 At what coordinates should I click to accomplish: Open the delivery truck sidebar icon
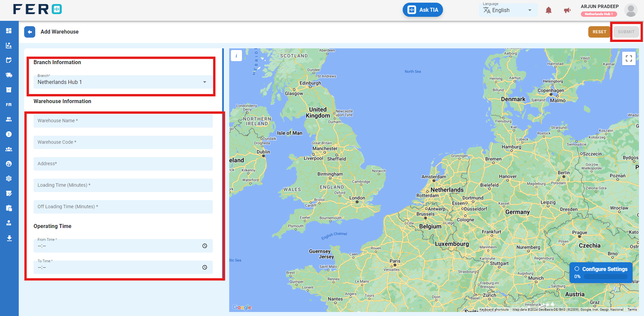pyautogui.click(x=9, y=75)
